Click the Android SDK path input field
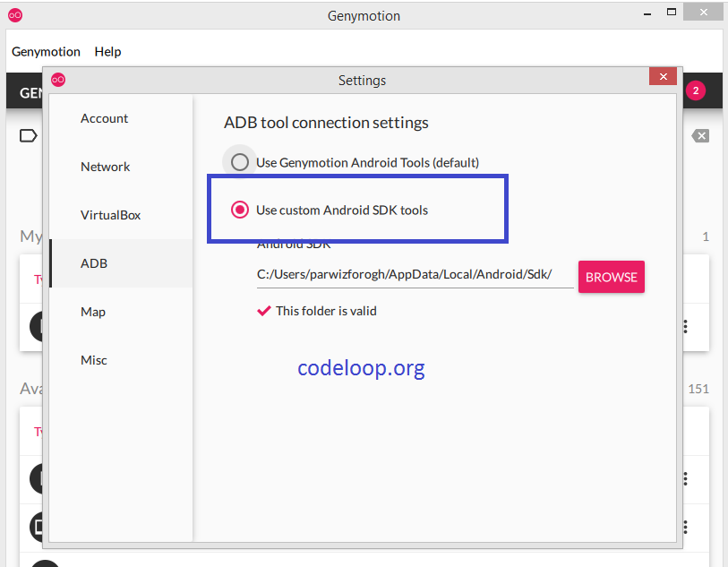The height and width of the screenshot is (567, 728). pos(415,274)
